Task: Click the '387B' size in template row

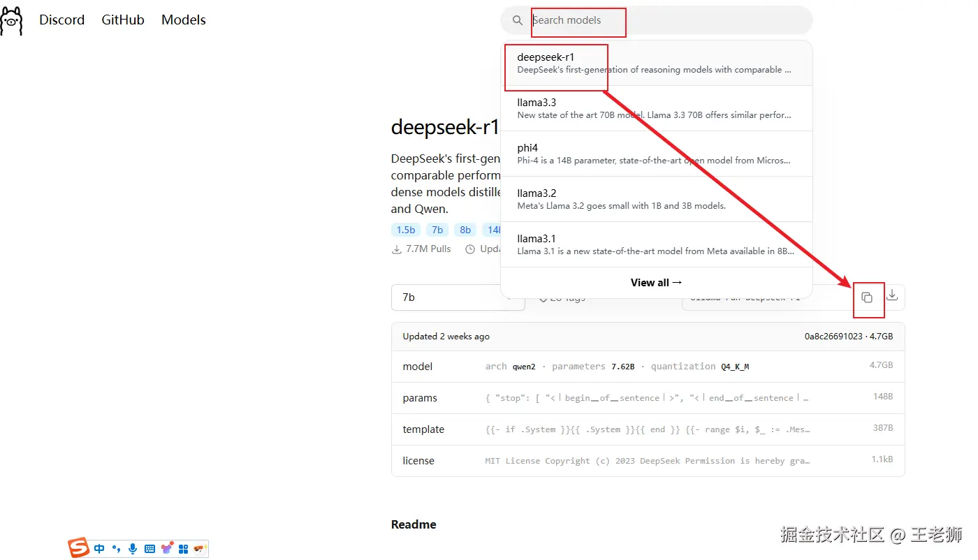Action: click(x=883, y=428)
